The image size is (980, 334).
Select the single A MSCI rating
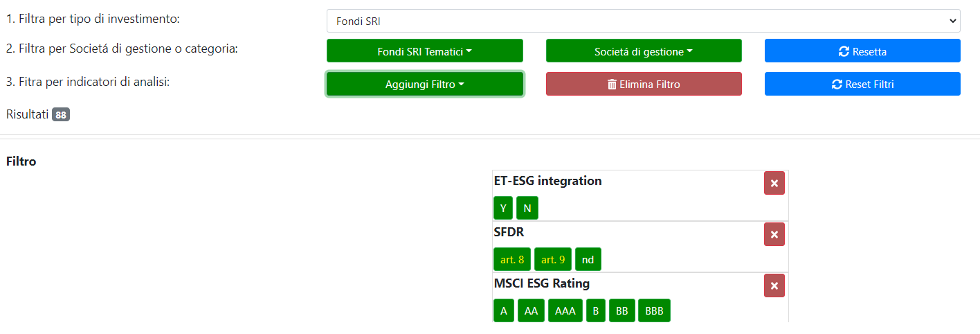504,310
